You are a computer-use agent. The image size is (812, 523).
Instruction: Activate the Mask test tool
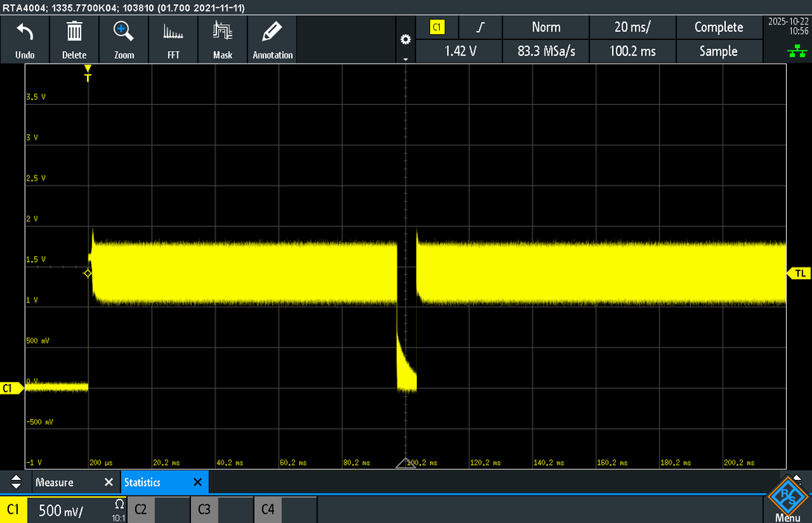pos(222,39)
